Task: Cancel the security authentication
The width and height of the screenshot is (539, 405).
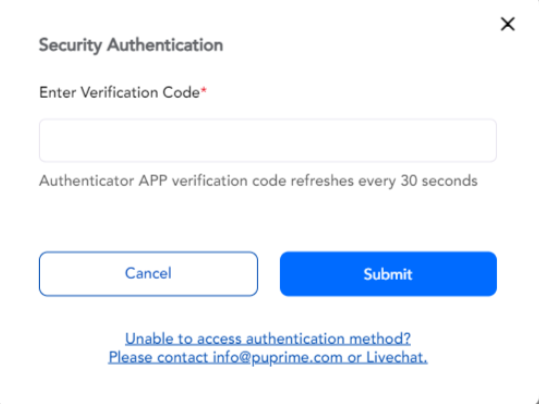Action: point(148,274)
